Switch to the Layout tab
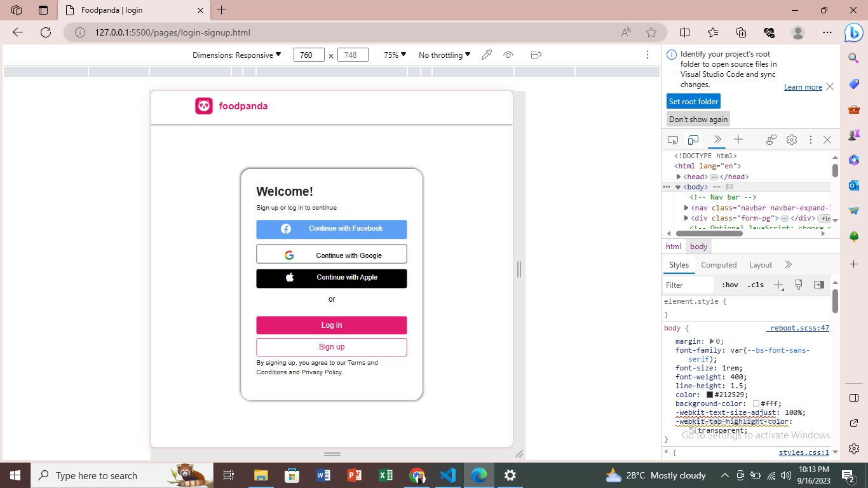The image size is (868, 488). (761, 265)
